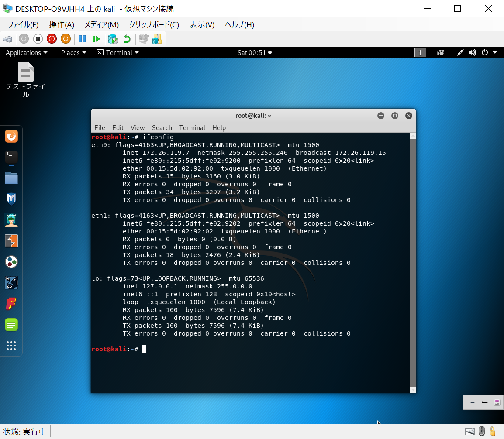
Task: Click the Turn Off stop button
Action: (x=38, y=39)
